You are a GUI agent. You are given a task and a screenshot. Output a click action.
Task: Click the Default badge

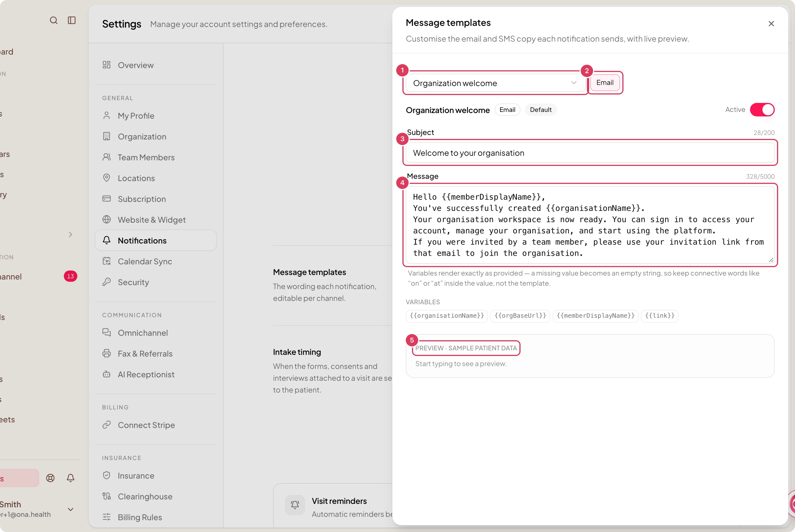coord(540,110)
